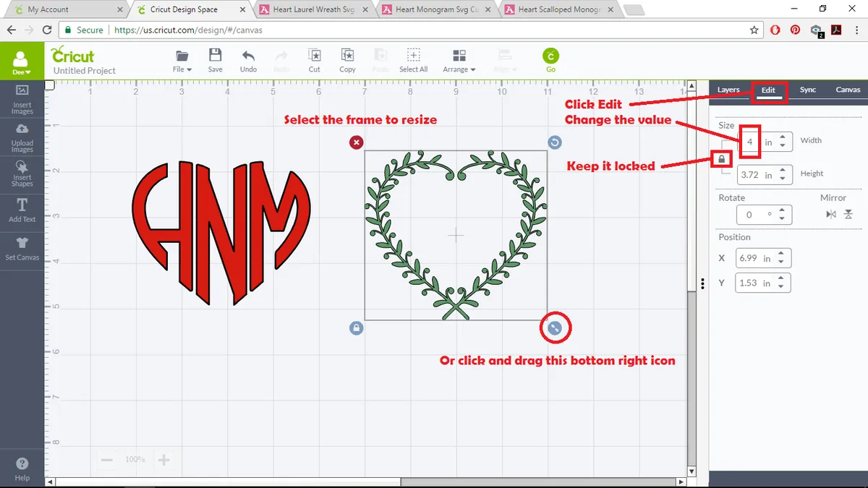Undo the last action
Viewport: 868px width, 488px height.
point(248,61)
